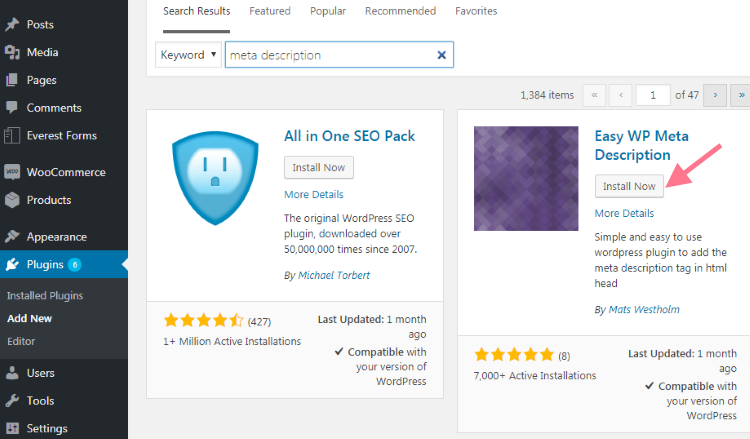
Task: Open Easy WP Meta Description purple thumbnail
Action: (x=526, y=178)
